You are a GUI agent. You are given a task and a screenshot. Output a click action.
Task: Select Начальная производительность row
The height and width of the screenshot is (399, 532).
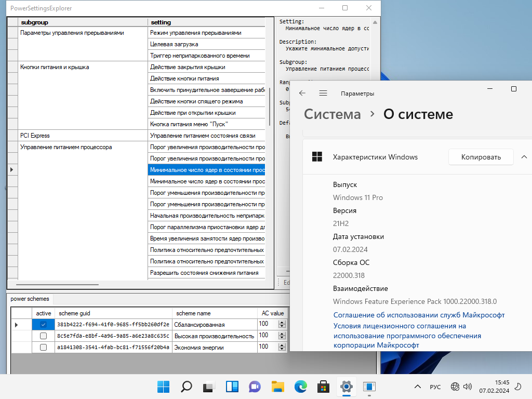206,216
